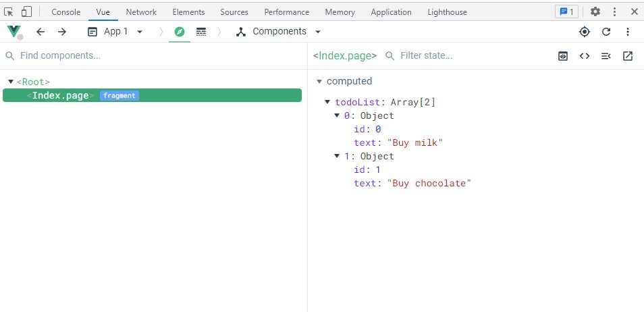The image size is (644, 312).
Task: Click the Vue logo icon
Action: [x=14, y=32]
